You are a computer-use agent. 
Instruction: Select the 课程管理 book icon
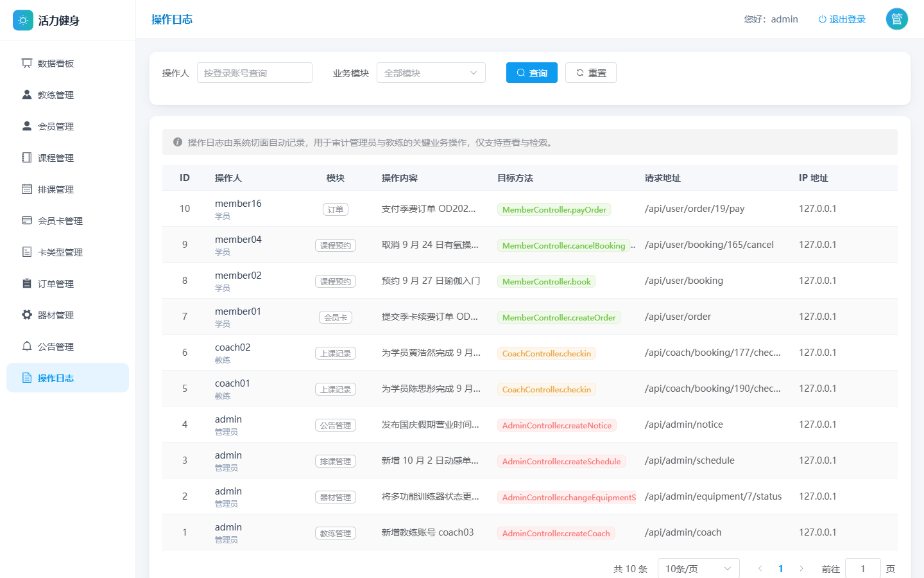click(27, 157)
